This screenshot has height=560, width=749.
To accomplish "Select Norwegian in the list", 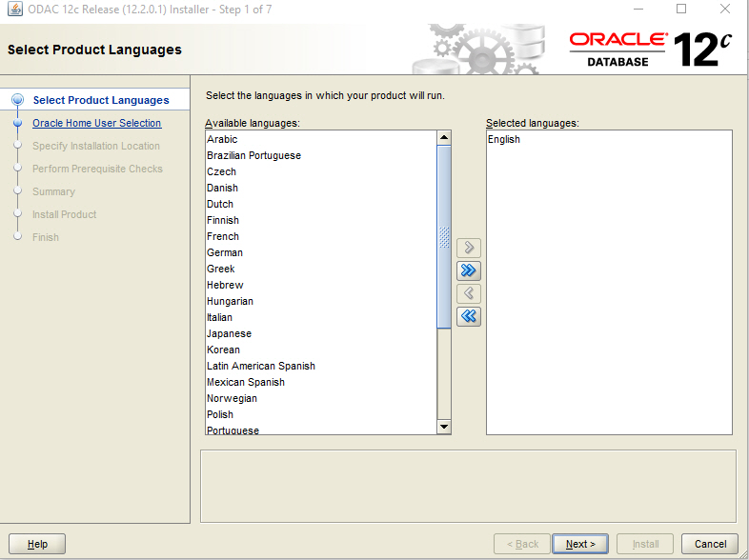I will pyautogui.click(x=321, y=399).
